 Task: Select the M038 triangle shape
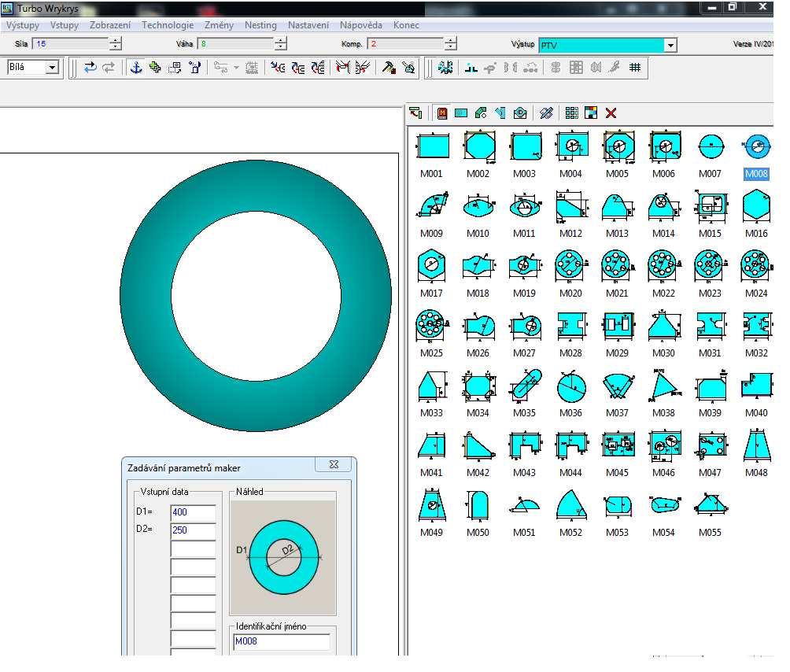(x=664, y=386)
